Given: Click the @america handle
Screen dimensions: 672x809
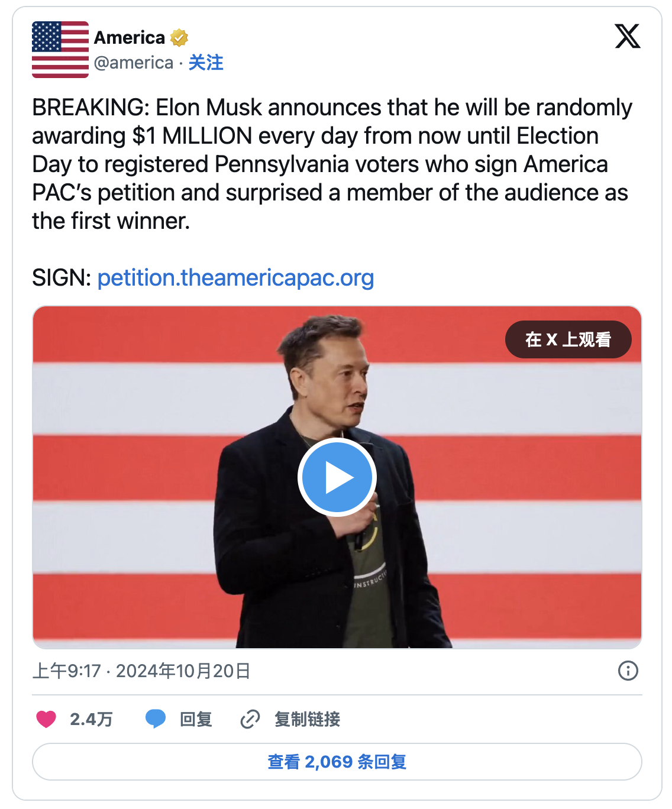Looking at the screenshot, I should (134, 63).
